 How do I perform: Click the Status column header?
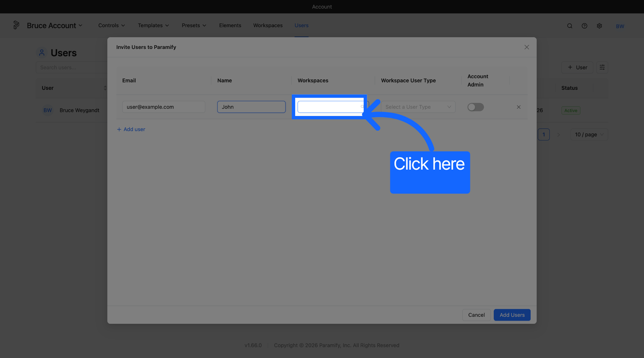pos(570,88)
